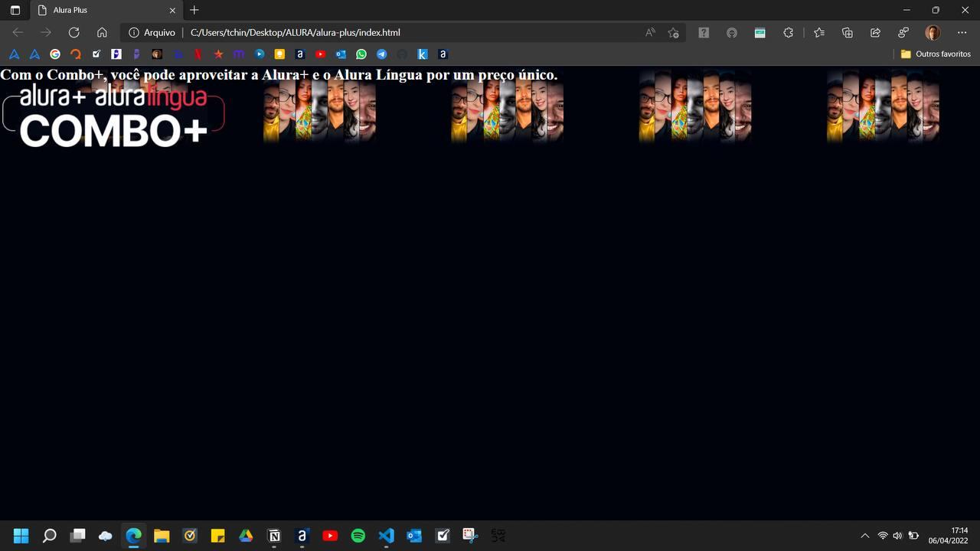Image resolution: width=980 pixels, height=551 pixels.
Task: Open Sticky Notes from taskbar
Action: [217, 535]
